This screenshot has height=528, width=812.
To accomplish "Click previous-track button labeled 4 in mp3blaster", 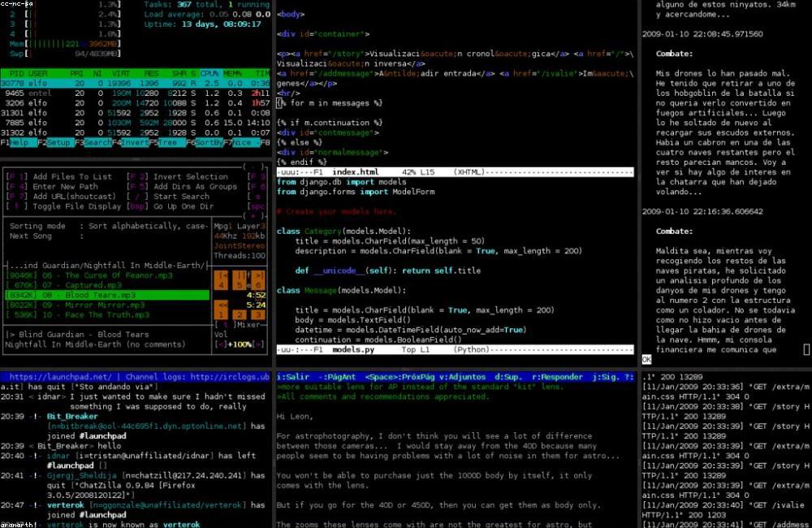I will tap(221, 280).
